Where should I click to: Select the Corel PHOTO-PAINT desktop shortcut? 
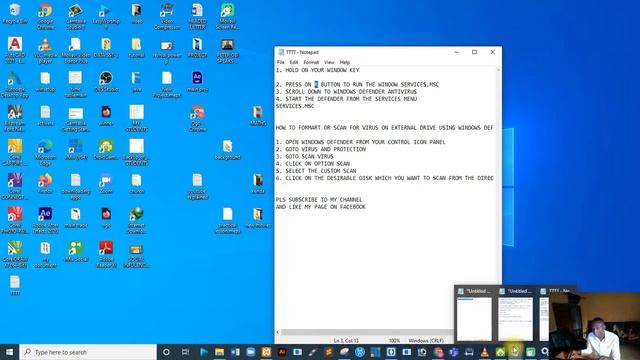pos(15,220)
